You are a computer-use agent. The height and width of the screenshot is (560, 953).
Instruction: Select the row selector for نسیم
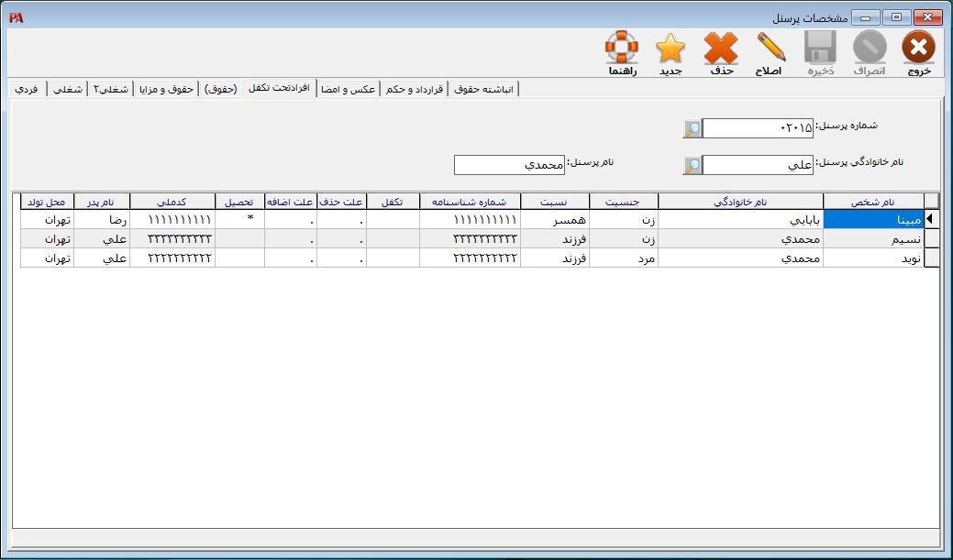(x=931, y=239)
